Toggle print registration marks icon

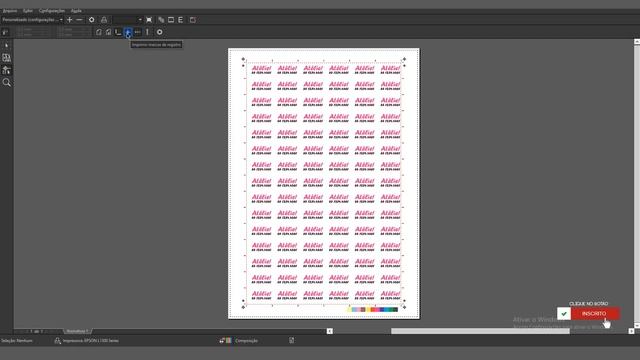[128, 32]
